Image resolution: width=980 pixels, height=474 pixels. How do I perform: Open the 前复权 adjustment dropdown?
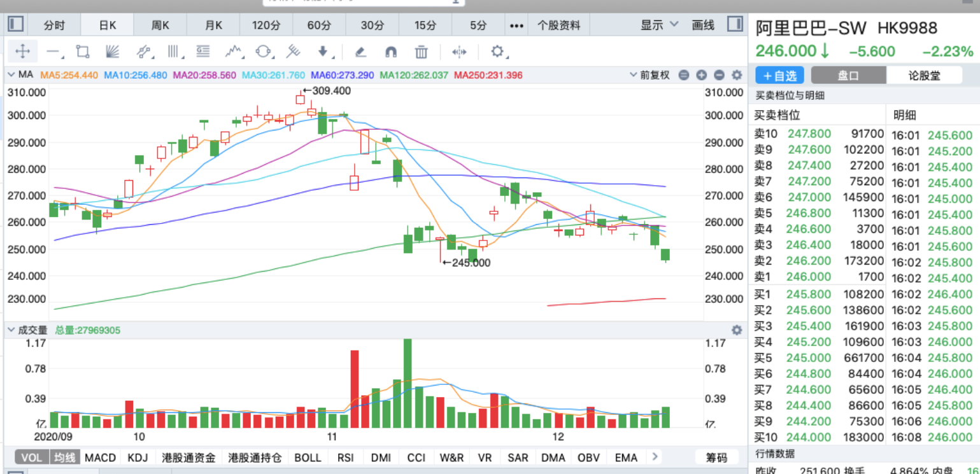(x=650, y=75)
